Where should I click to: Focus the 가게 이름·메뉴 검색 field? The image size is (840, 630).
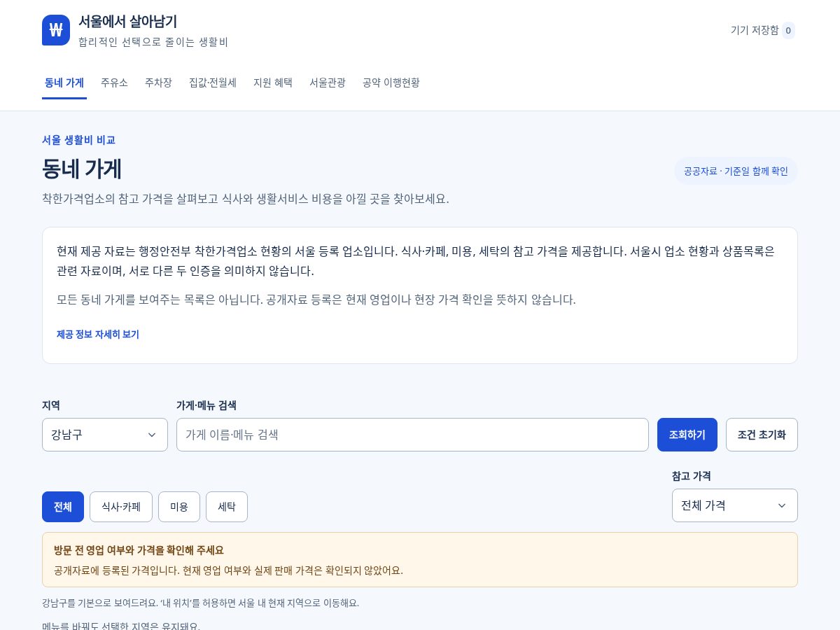(412, 435)
